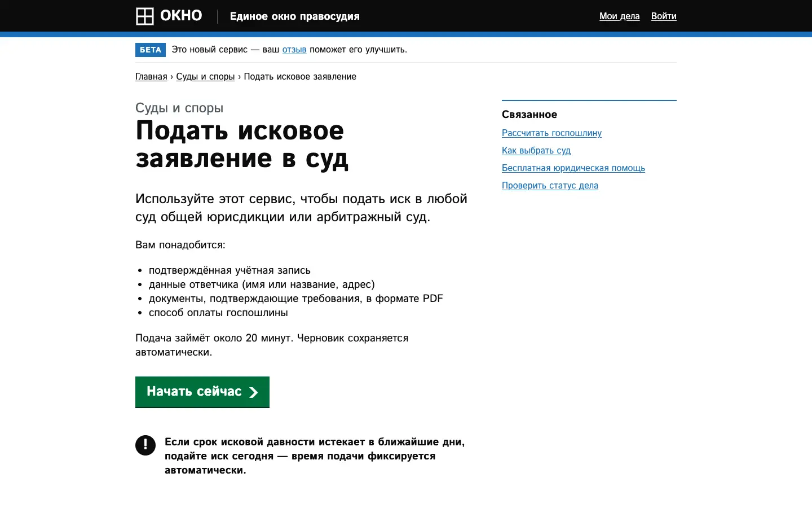
Task: Open Рассчитать госпошлину link
Action: [551, 133]
